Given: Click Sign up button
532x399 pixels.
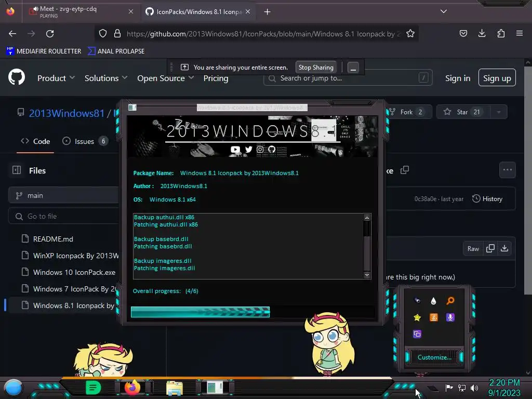Looking at the screenshot, I should 497,78.
